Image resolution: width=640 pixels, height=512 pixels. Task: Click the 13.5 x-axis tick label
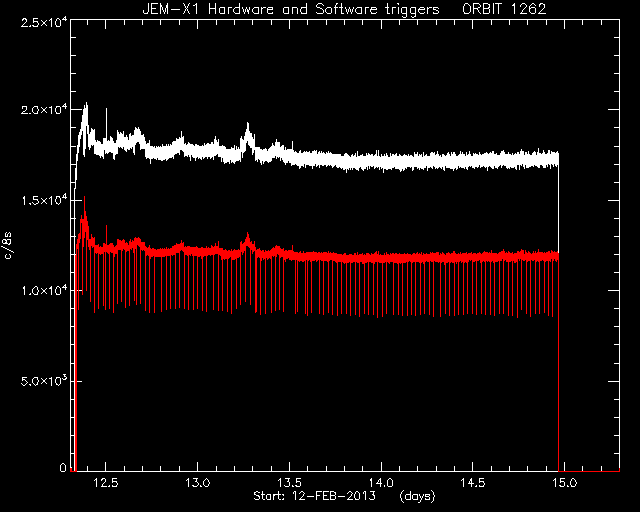[289, 483]
